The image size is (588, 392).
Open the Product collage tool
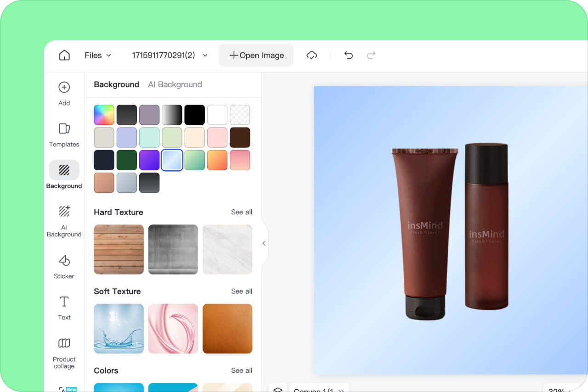point(64,353)
